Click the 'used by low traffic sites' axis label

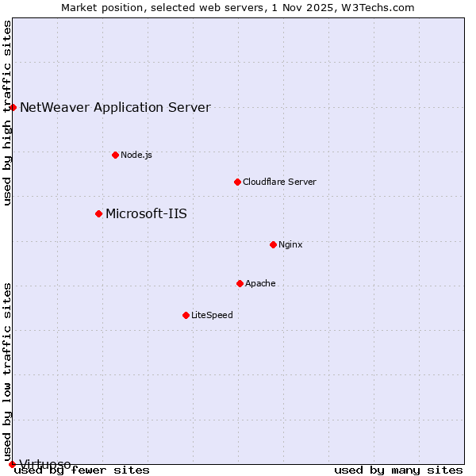(7, 367)
